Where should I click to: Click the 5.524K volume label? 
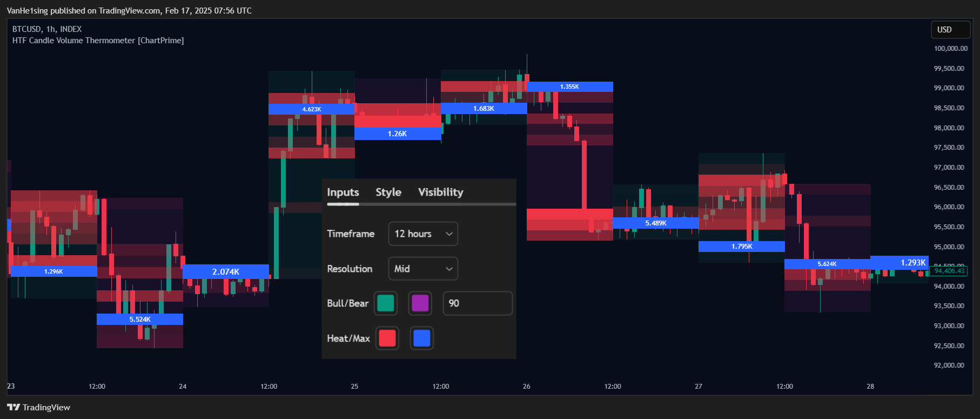click(x=140, y=320)
